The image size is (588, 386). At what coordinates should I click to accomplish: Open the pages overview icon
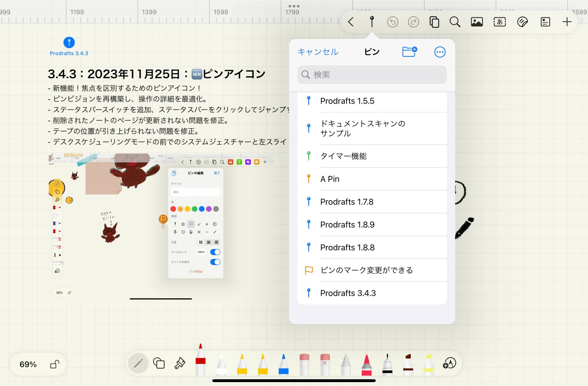434,22
